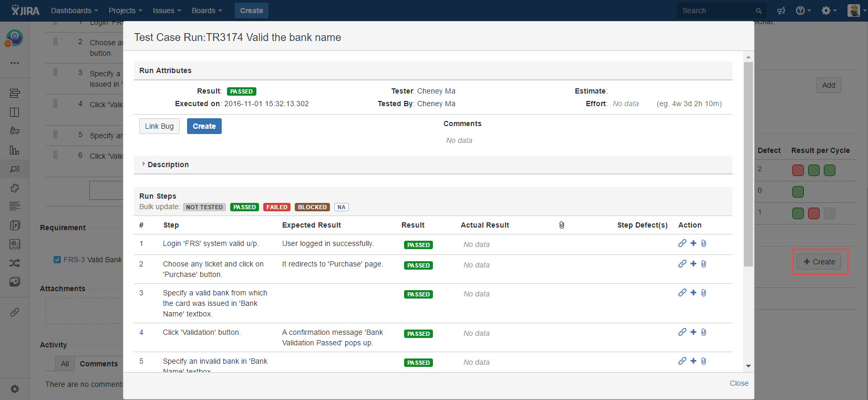The width and height of the screenshot is (868, 400).
Task: Click step 3 PASSED result badge
Action: point(418,294)
